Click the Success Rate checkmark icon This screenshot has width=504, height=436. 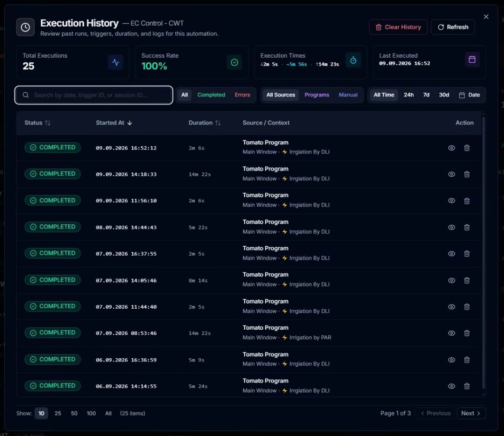(234, 62)
